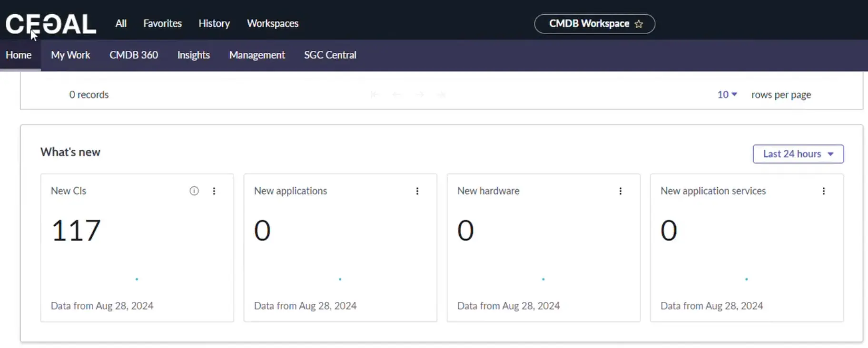Open the History menu

[214, 23]
